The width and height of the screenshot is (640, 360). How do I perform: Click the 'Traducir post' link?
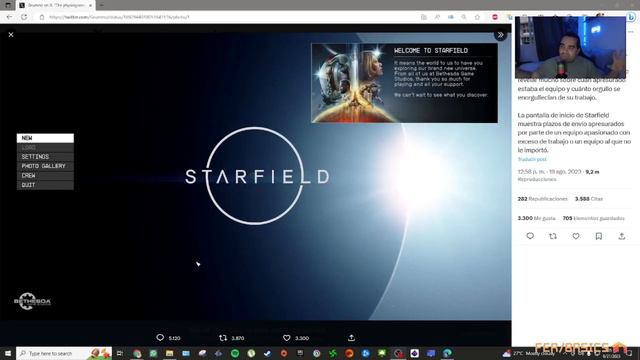click(x=532, y=159)
